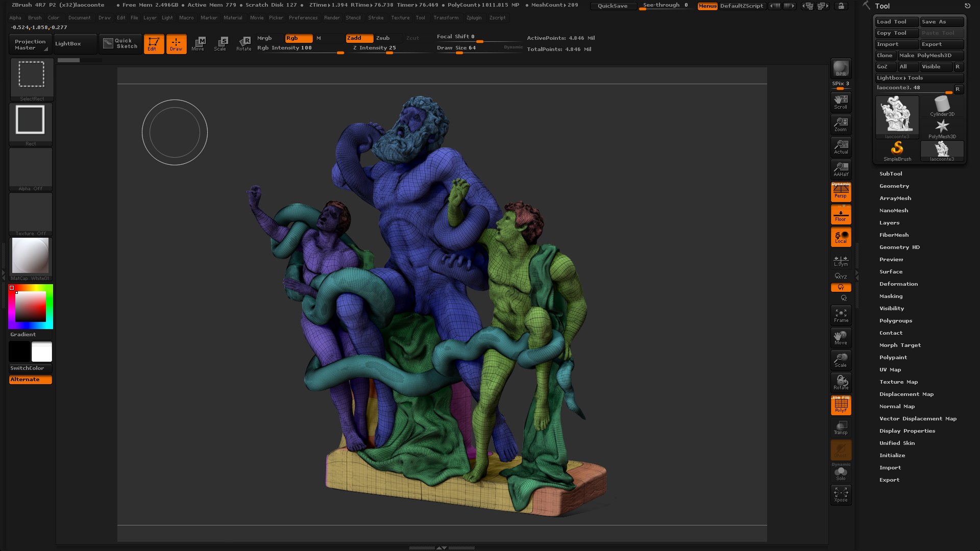Expand the Deformation section
980x551 pixels.
pos(898,284)
